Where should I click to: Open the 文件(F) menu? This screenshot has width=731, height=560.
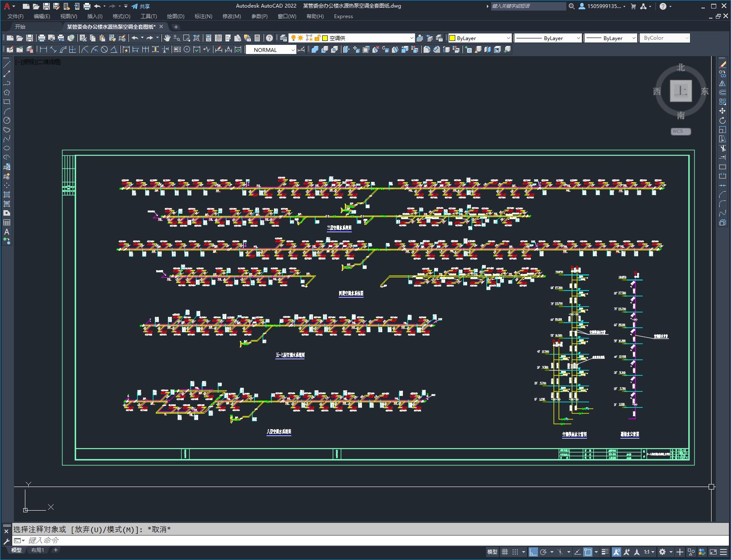coord(16,16)
